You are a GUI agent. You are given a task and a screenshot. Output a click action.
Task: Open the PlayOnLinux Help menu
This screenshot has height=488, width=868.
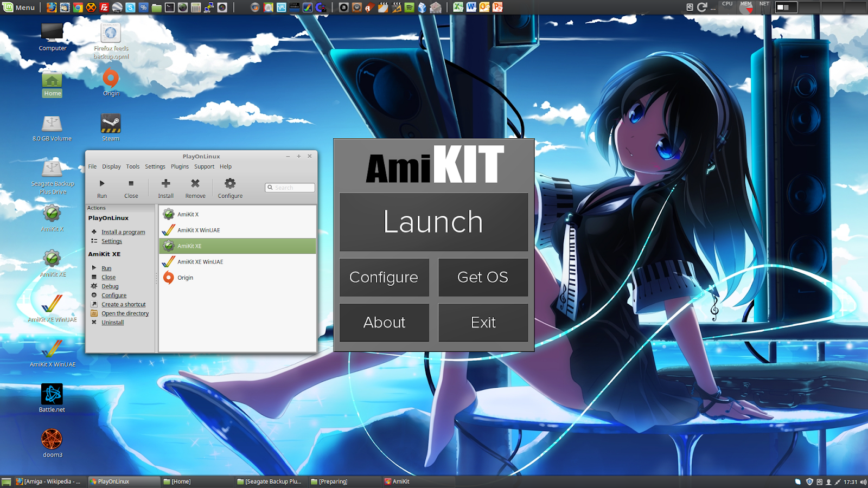tap(225, 166)
